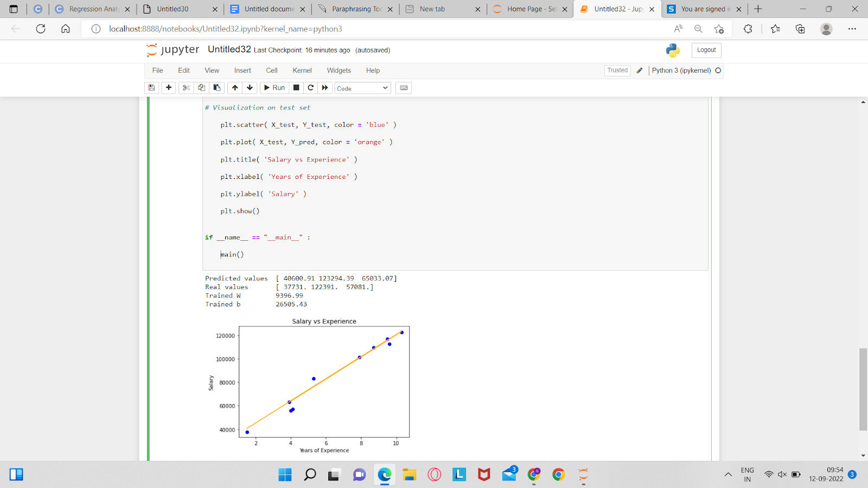Open browser settings and more menu
This screenshot has width=868, height=488.
click(852, 29)
